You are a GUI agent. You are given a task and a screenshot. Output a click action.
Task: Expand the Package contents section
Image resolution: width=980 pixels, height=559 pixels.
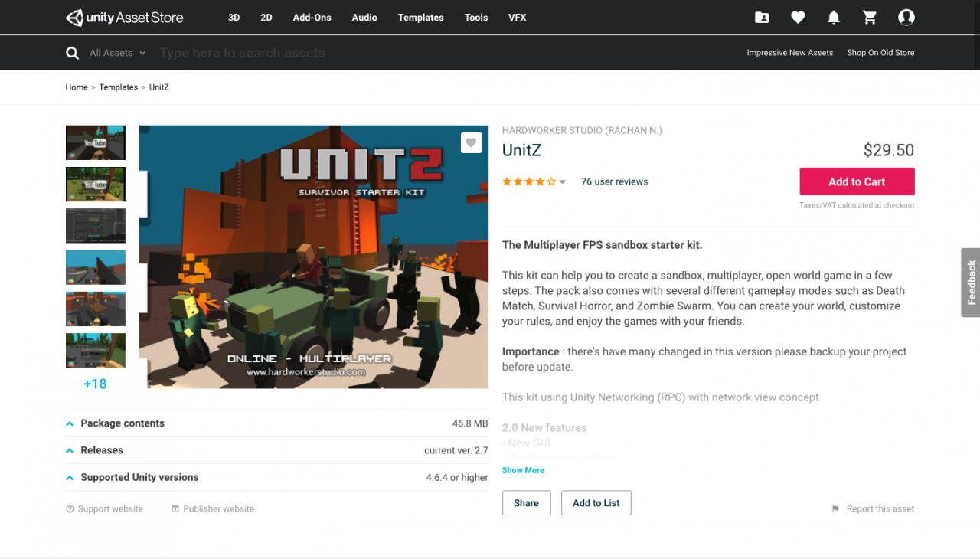tap(277, 423)
